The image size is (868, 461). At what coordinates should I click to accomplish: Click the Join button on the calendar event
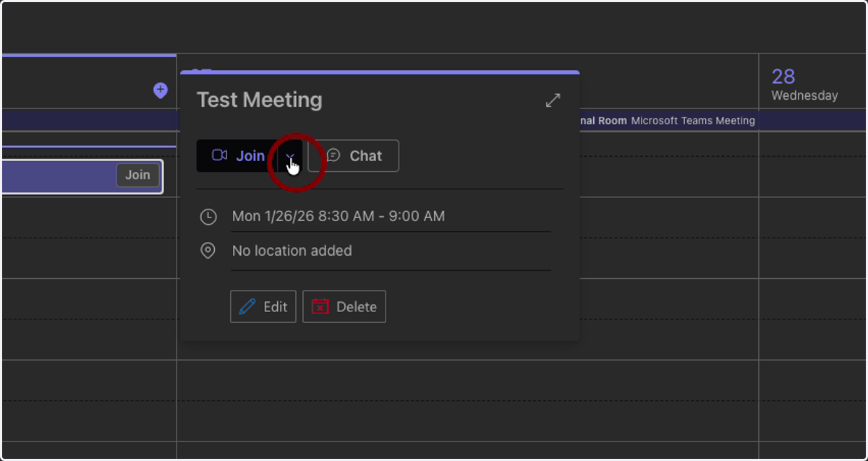[x=137, y=175]
